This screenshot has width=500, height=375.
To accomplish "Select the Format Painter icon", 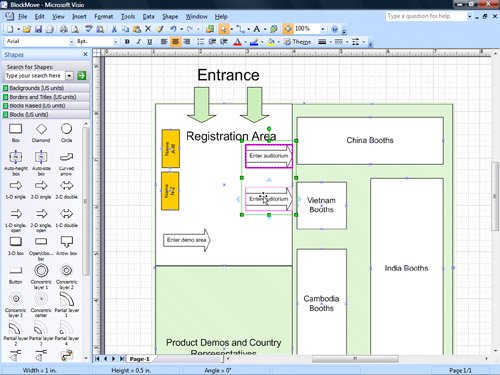I will [160, 29].
